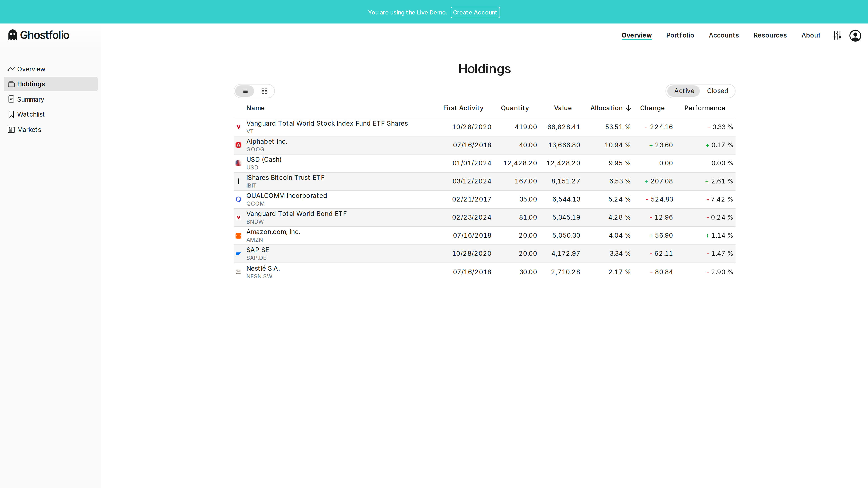Viewport: 868px width, 488px height.
Task: Open the Accounts nav tab
Action: (724, 35)
